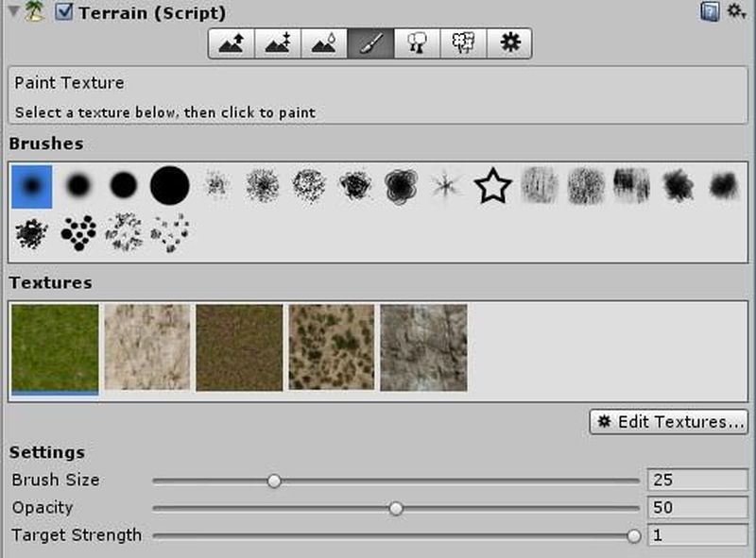Click the Brush Size slider handle
This screenshot has width=756, height=558.
[274, 481]
